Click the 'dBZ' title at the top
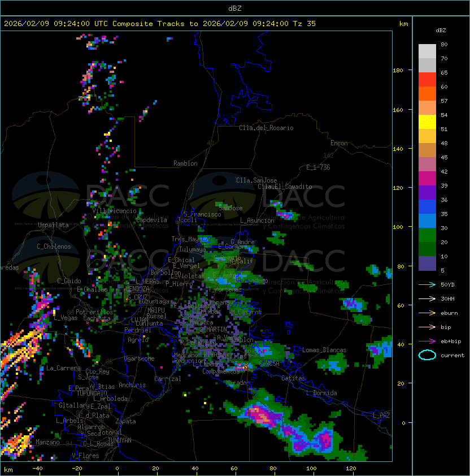This screenshot has height=476, width=470. 235,8
